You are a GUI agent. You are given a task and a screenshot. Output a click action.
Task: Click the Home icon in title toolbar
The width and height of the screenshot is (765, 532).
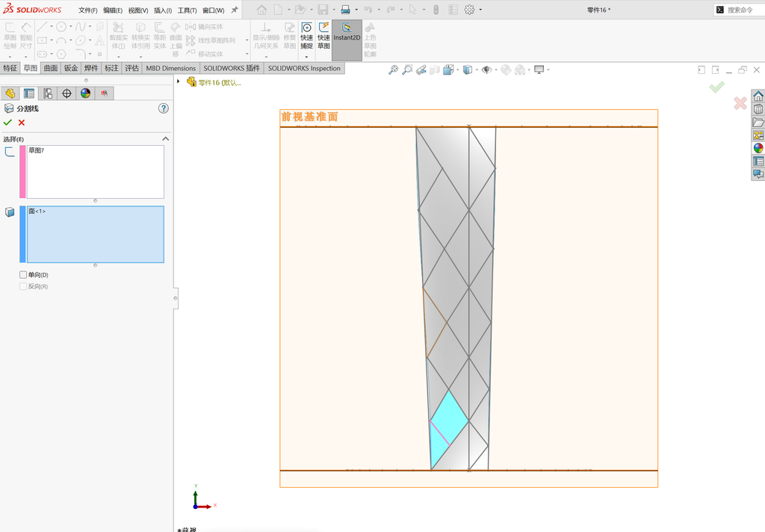tap(261, 10)
